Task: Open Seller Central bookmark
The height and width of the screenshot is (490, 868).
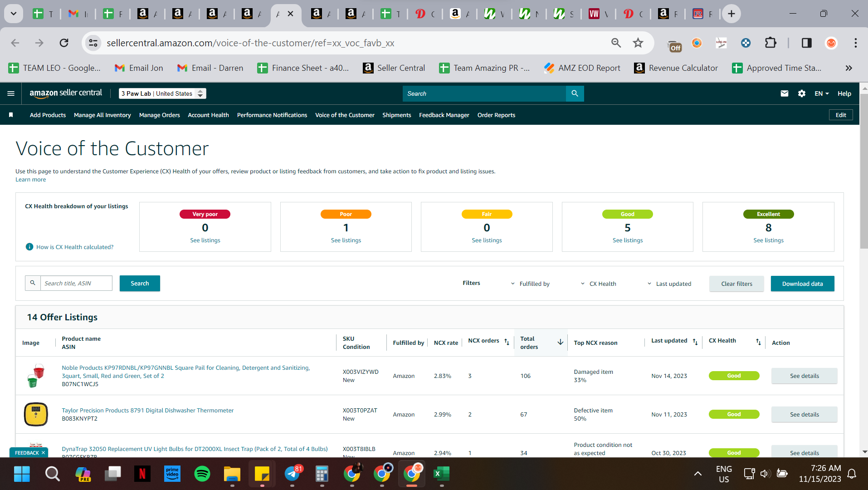Action: 394,68
